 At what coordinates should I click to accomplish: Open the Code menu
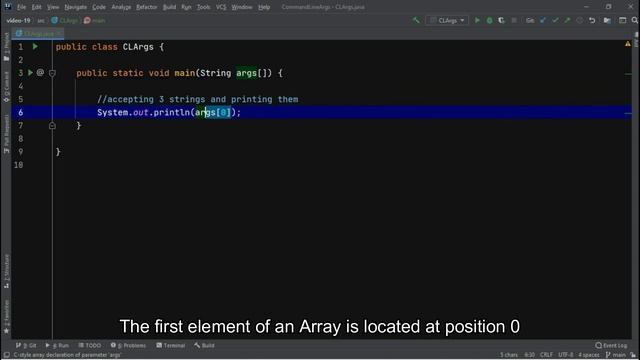click(99, 7)
